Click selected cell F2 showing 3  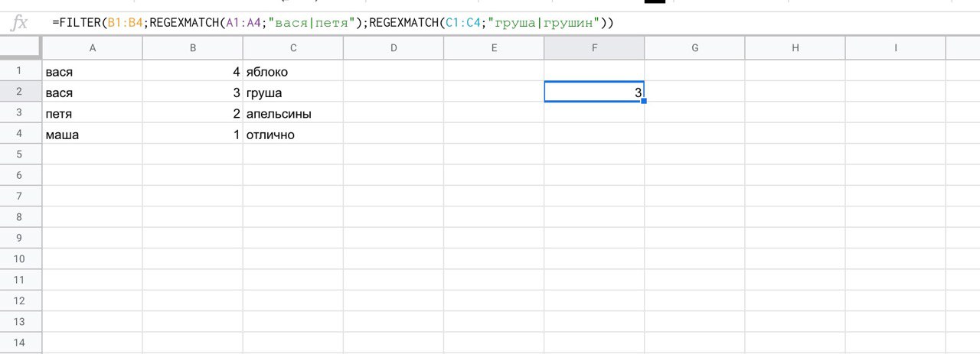[x=594, y=93]
